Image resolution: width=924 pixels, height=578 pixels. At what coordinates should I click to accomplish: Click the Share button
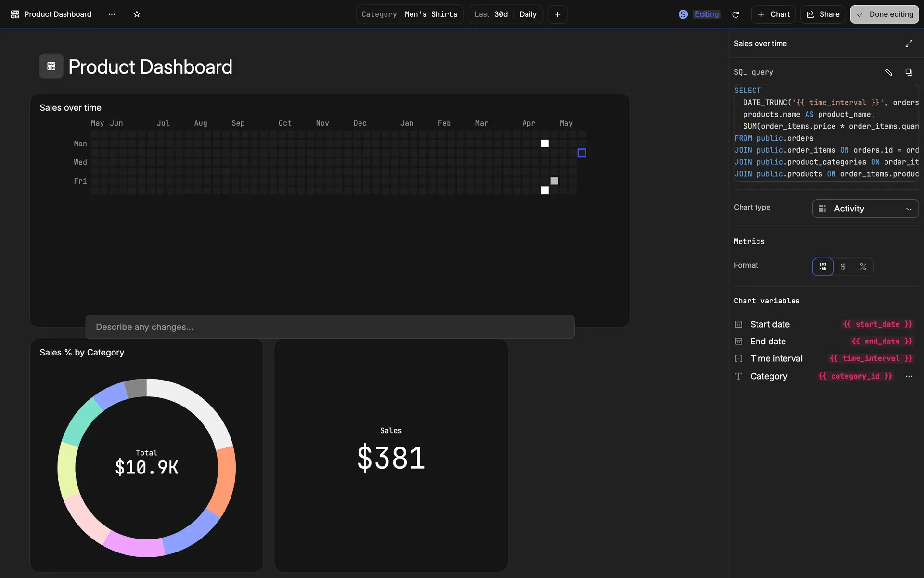[x=822, y=14]
